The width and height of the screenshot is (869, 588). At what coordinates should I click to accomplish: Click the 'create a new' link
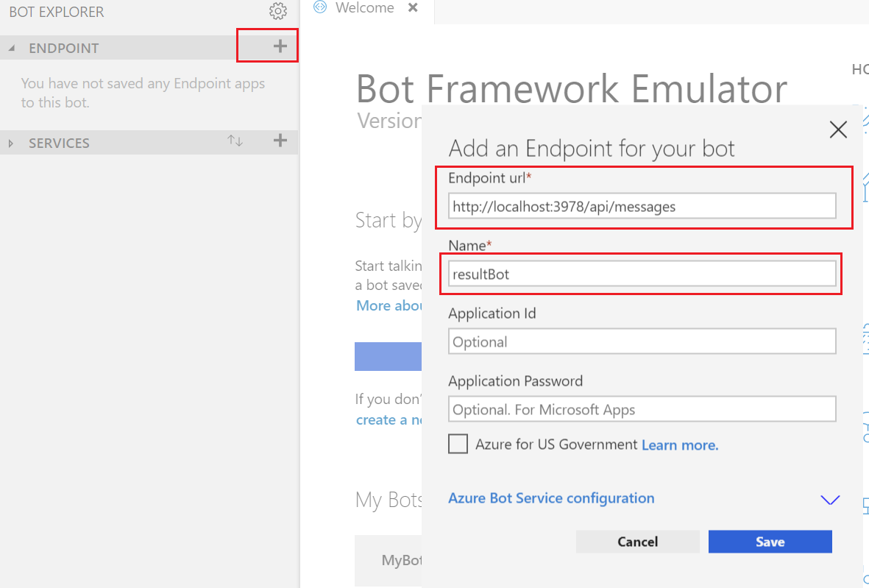389,419
